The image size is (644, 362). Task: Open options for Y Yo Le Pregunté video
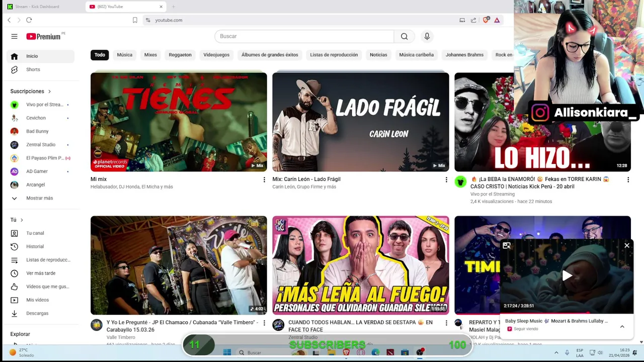[x=264, y=323]
